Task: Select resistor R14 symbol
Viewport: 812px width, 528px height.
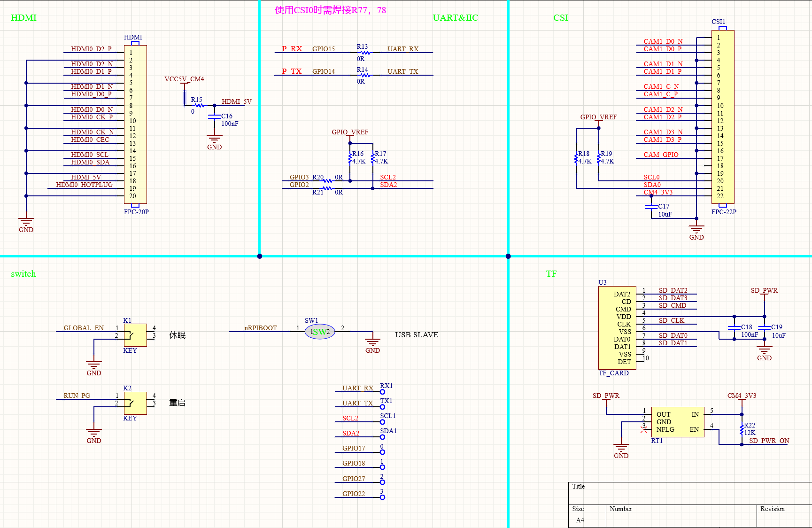Action: click(365, 75)
